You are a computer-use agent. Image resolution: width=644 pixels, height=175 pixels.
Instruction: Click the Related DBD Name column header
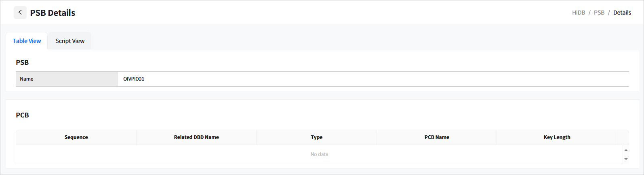click(196, 137)
